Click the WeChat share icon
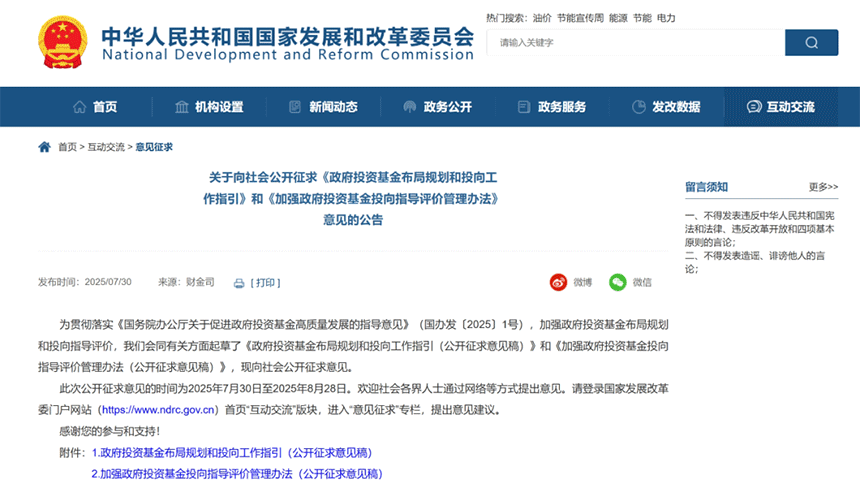 618,282
